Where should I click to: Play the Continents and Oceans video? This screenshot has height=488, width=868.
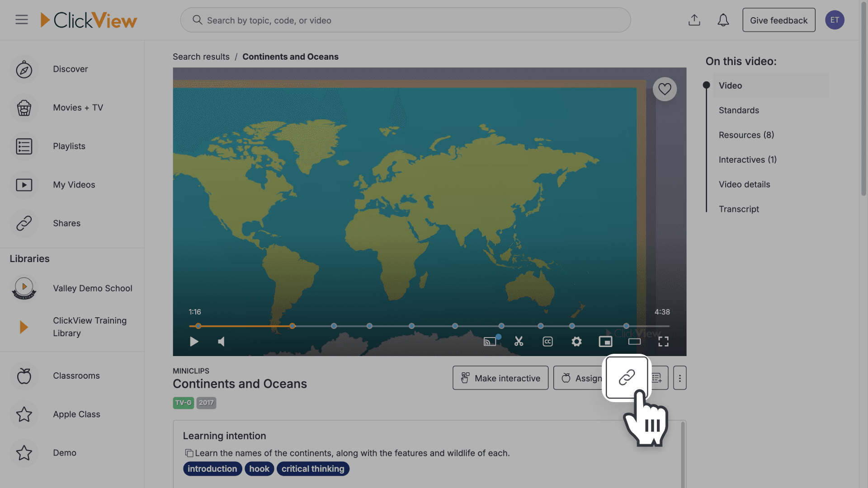(x=194, y=342)
